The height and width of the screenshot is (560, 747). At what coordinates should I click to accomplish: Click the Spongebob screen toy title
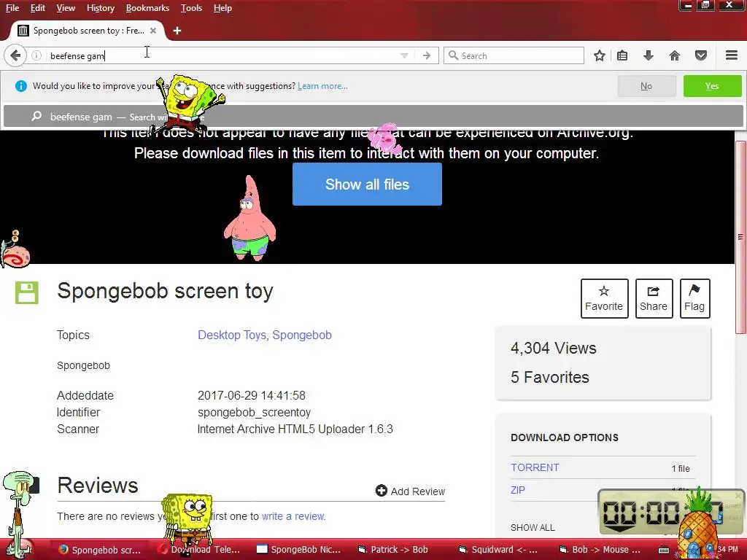pos(165,291)
